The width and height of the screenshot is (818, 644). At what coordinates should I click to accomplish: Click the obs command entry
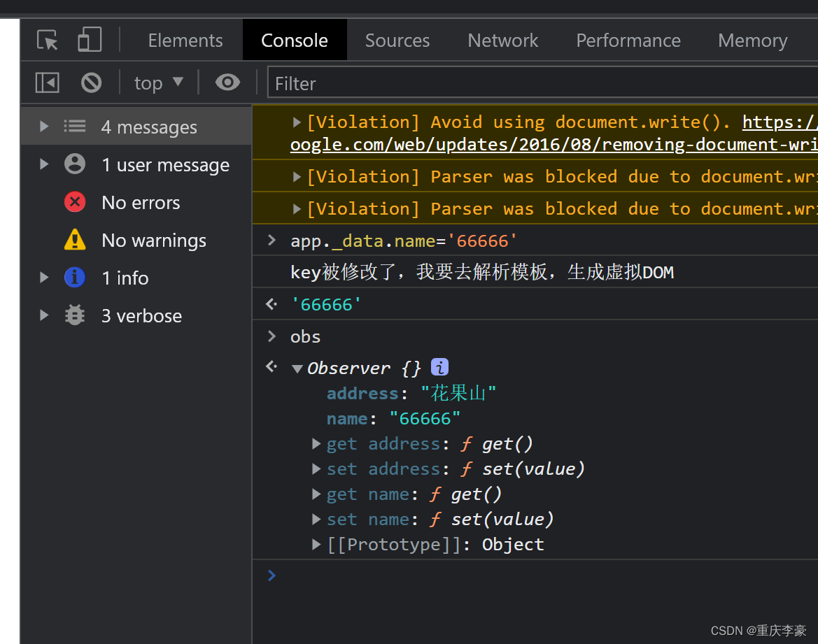305,336
